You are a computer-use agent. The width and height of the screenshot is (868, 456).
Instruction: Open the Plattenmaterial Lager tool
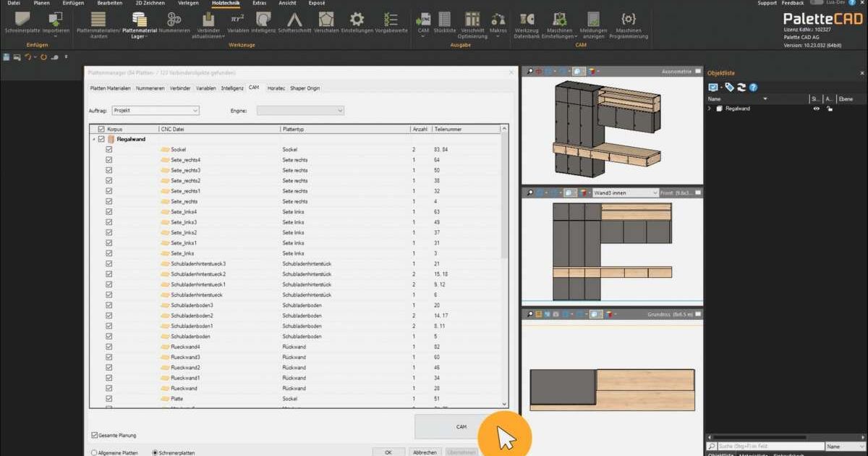pos(139,20)
